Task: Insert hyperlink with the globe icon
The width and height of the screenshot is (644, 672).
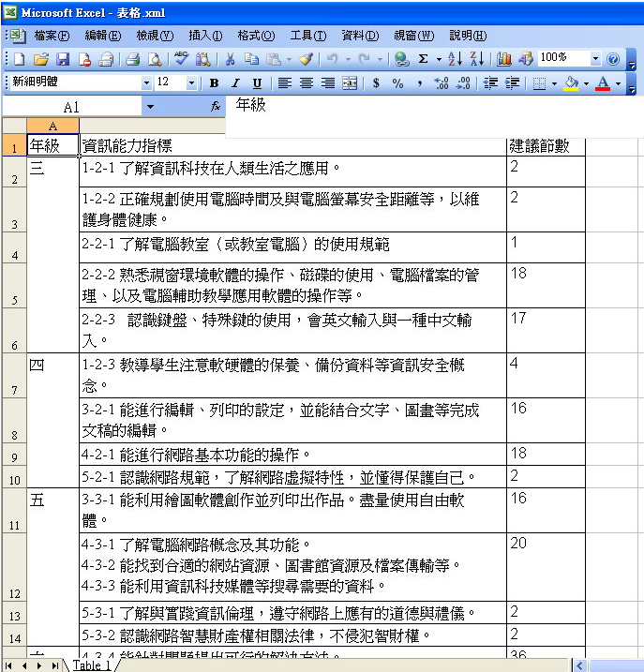Action: click(401, 59)
